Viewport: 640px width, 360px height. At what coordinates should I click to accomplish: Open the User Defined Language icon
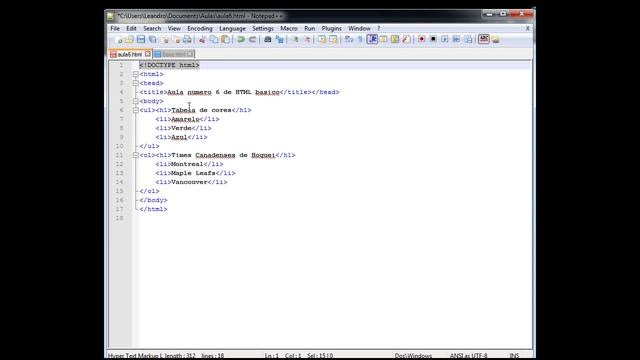coord(383,40)
